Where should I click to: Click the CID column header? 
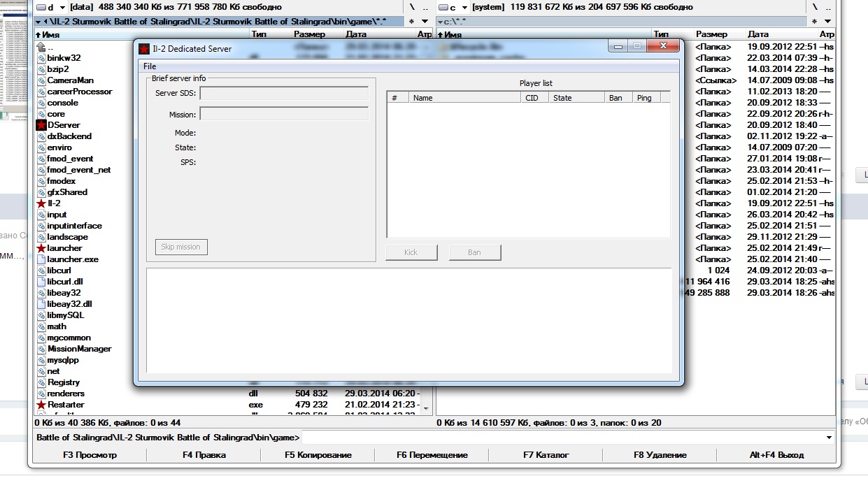point(535,98)
